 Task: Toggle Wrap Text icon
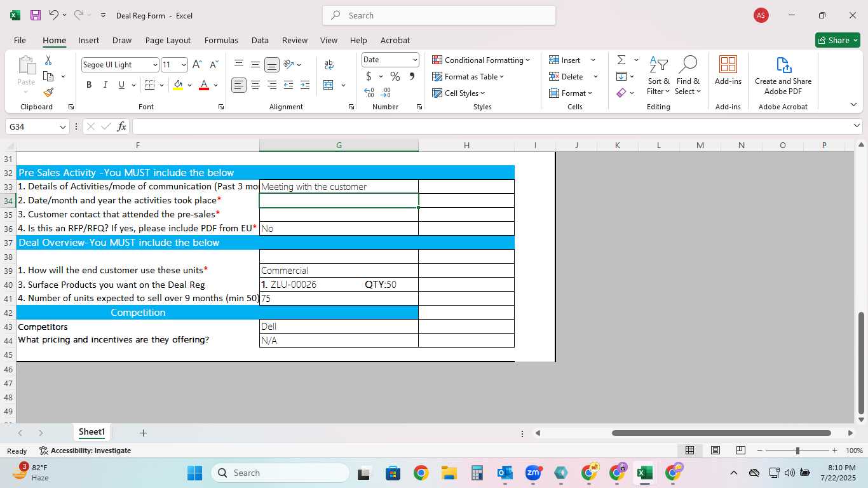pos(329,64)
